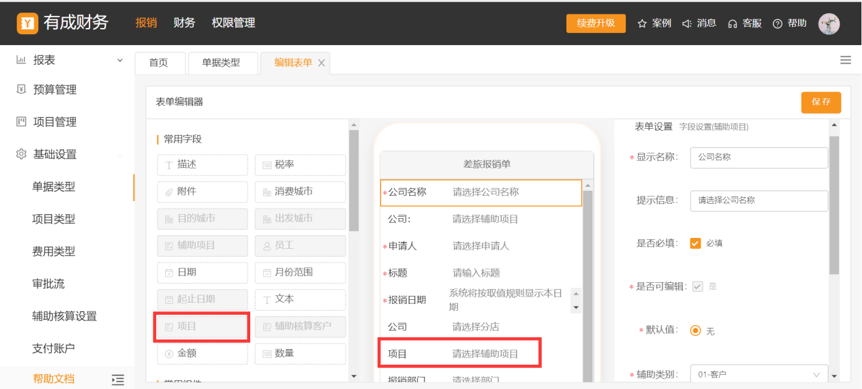
Task: Add the 消费城市 field
Action: click(x=300, y=192)
